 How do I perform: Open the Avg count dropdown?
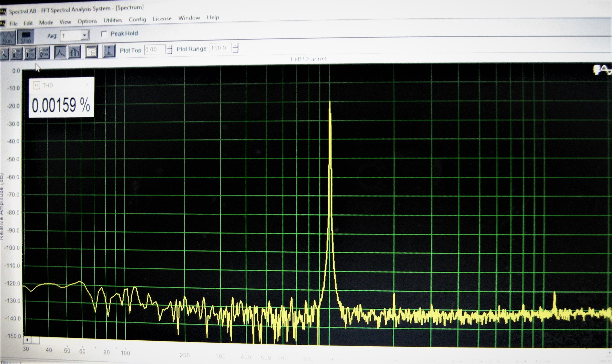click(x=85, y=35)
